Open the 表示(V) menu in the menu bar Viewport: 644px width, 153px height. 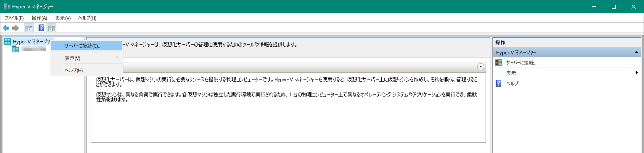(63, 18)
